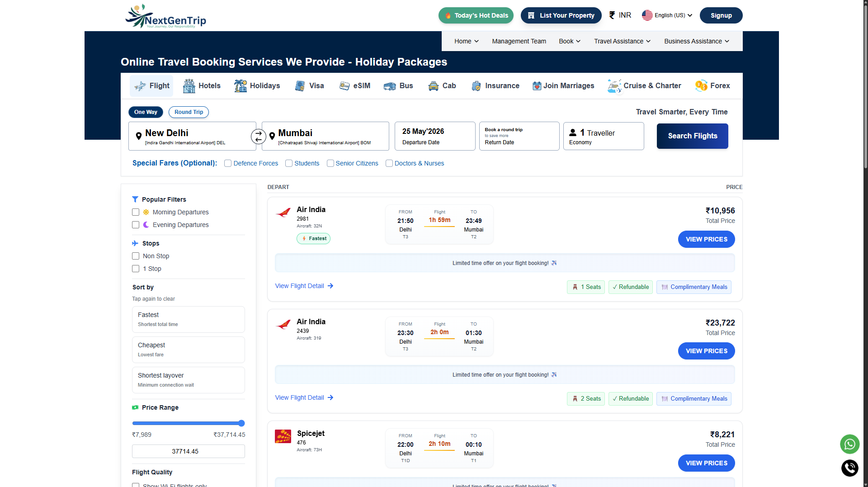868x487 pixels.
Task: Open 1 Traveller Economy selector
Action: click(604, 136)
